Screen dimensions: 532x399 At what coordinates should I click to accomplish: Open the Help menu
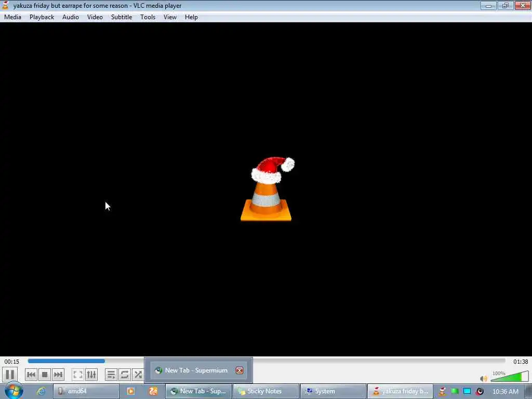tap(191, 17)
